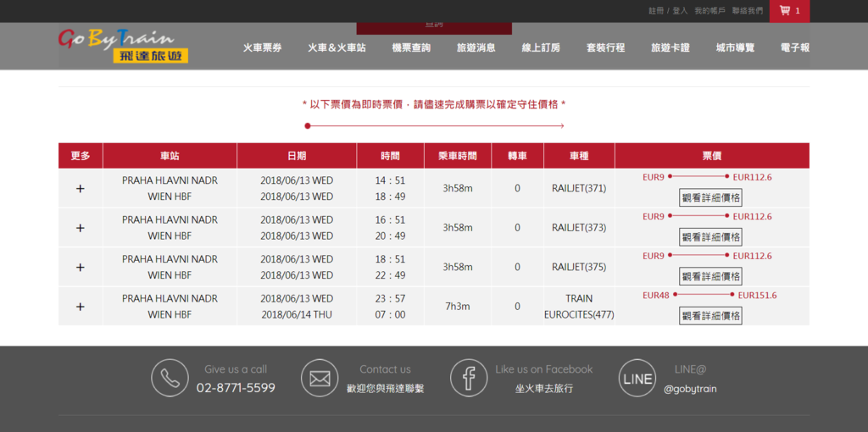Click departure time 23 : 57
The image size is (868, 432).
coord(390,299)
